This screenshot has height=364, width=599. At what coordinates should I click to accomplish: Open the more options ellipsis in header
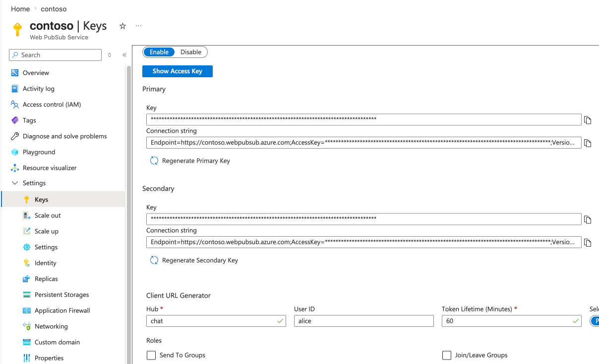[x=138, y=26]
